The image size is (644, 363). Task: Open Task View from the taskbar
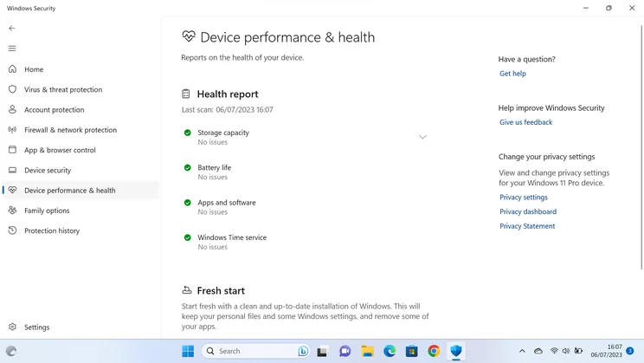click(x=322, y=351)
